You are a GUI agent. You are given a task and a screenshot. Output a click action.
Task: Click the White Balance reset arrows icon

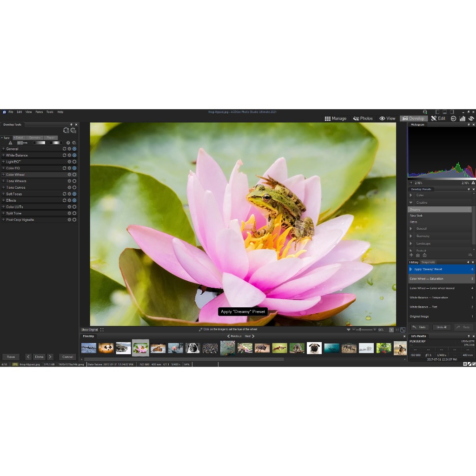[x=64, y=155]
